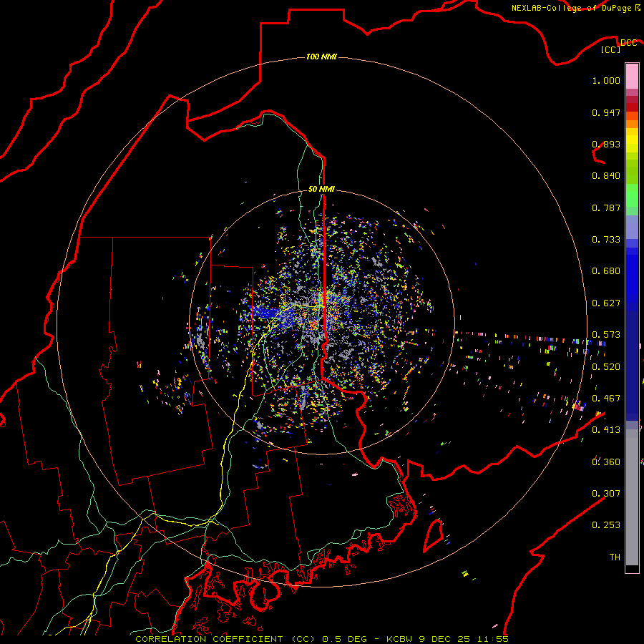Click the 100 NMI range ring label
644x644 pixels.
pos(321,57)
